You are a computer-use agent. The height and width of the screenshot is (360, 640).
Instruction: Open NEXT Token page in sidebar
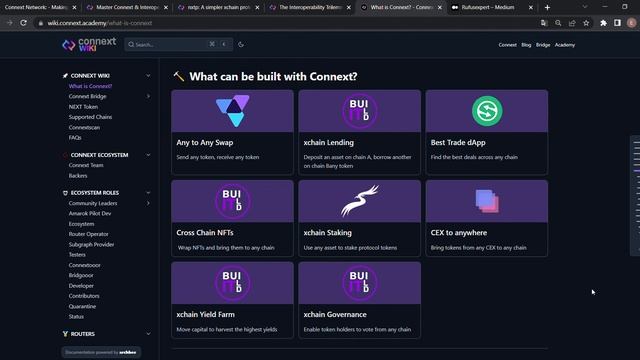83,107
